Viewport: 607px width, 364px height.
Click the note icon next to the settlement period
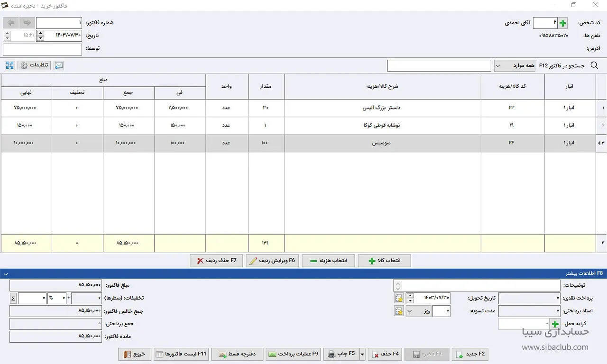point(399,311)
